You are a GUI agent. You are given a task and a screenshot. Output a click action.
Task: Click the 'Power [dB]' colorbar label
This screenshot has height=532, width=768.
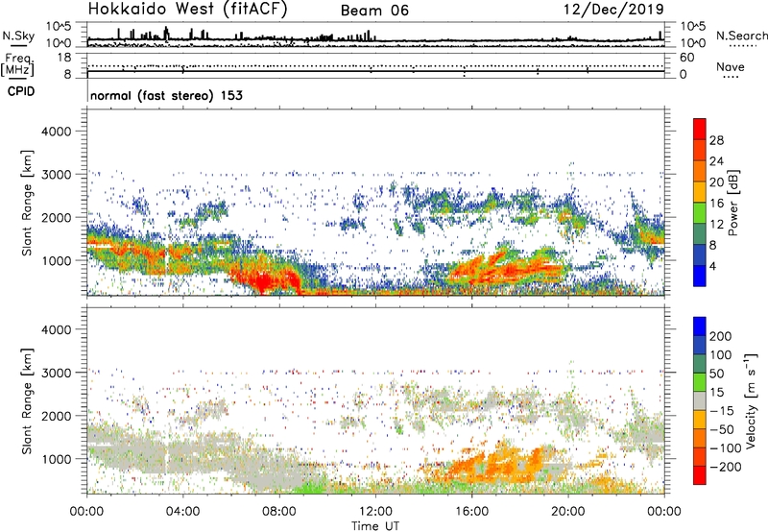732,203
